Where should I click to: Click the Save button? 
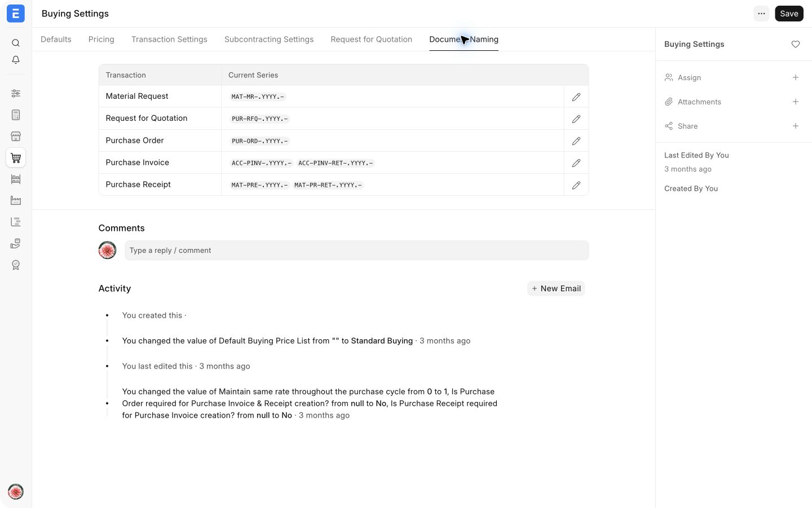click(x=789, y=14)
